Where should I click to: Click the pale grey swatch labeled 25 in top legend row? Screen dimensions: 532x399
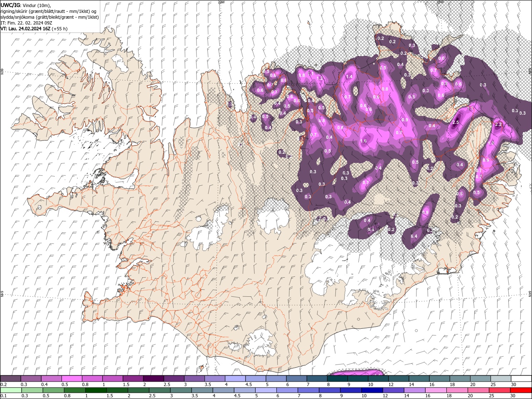point(500,379)
